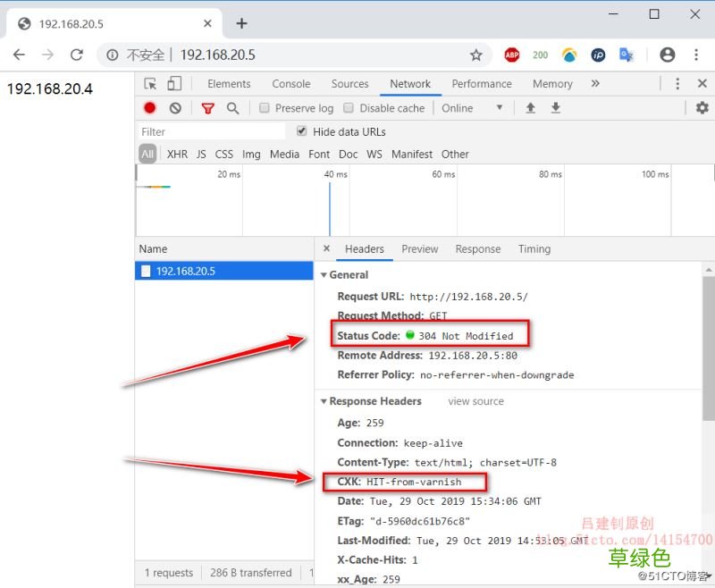This screenshot has width=715, height=588.
Task: Filter requests by Img
Action: point(251,154)
